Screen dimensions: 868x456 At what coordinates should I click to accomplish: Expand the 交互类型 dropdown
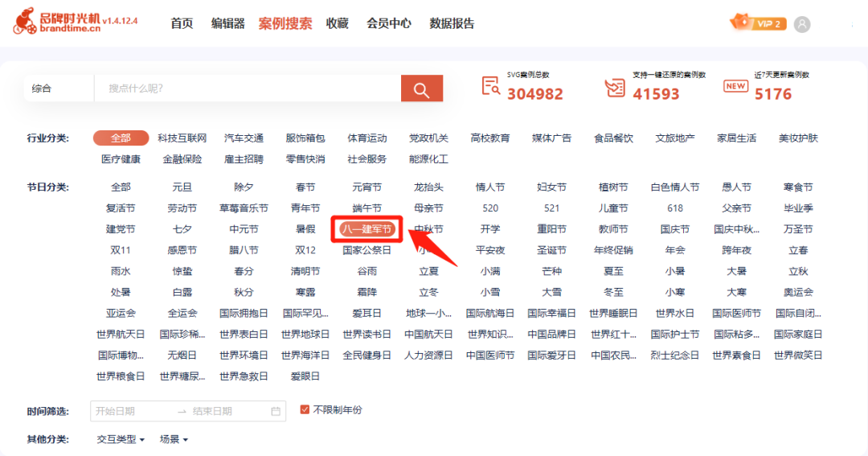point(121,439)
